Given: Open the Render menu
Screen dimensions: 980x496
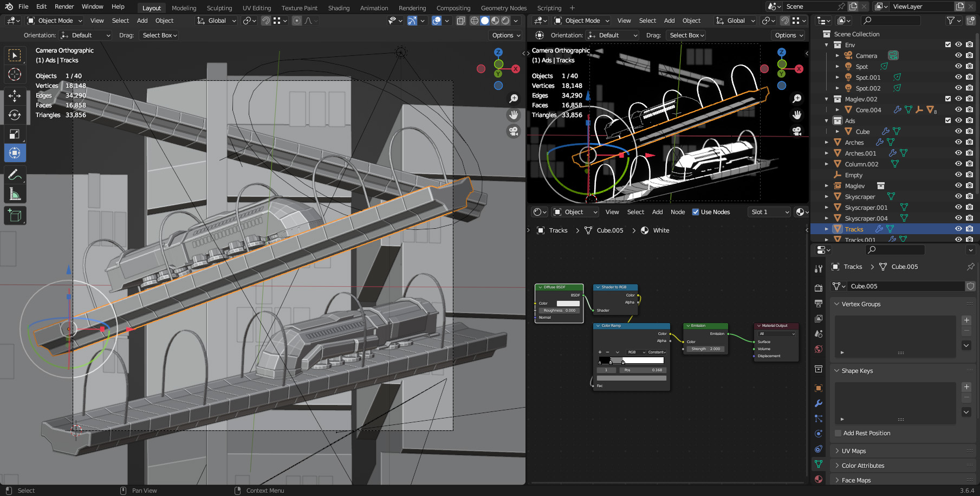Looking at the screenshot, I should [x=64, y=7].
